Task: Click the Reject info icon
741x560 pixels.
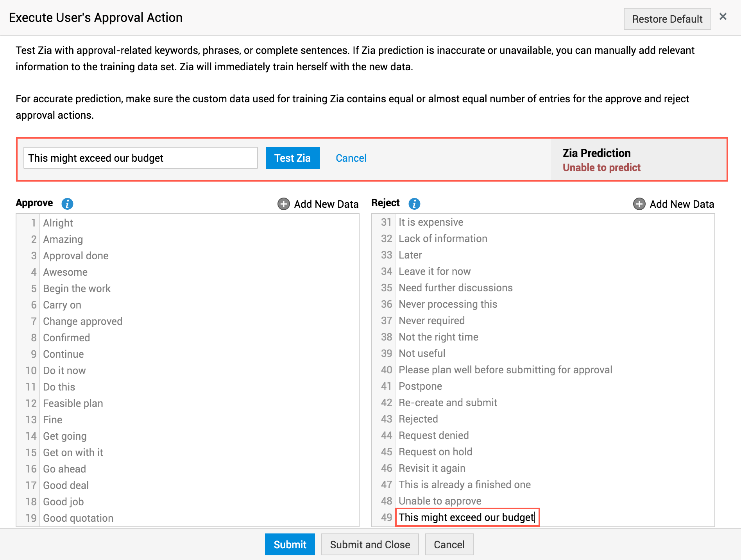Action: pyautogui.click(x=414, y=203)
